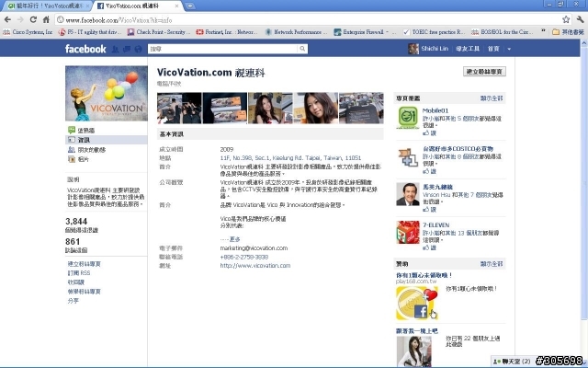588x368 pixels.
Task: Open fourth photo thumbnail woman close-up
Action: pos(316,109)
